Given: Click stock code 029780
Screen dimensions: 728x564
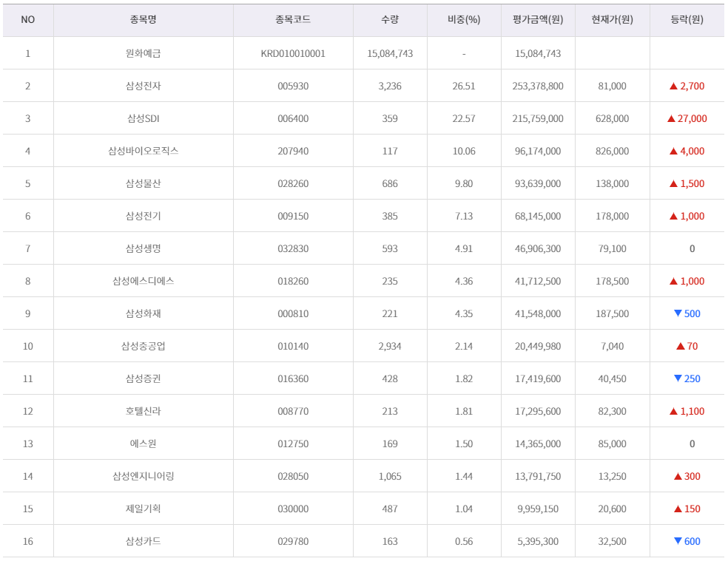Looking at the screenshot, I should pyautogui.click(x=293, y=541).
